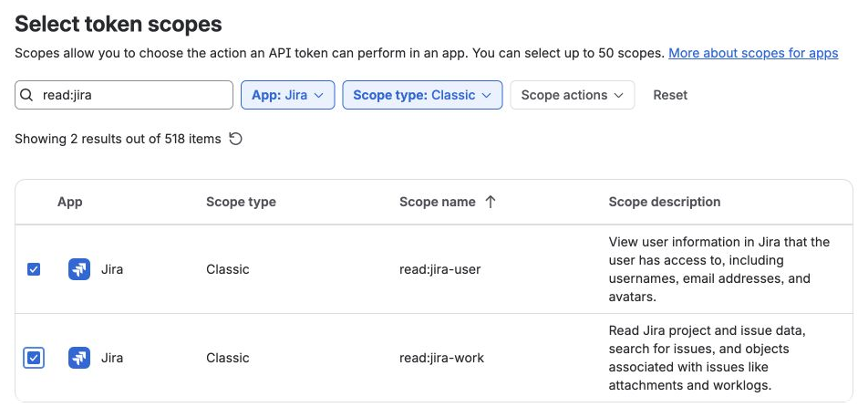The image size is (868, 418).
Task: Uncheck the read:jira-user scope checkbox
Action: click(34, 269)
